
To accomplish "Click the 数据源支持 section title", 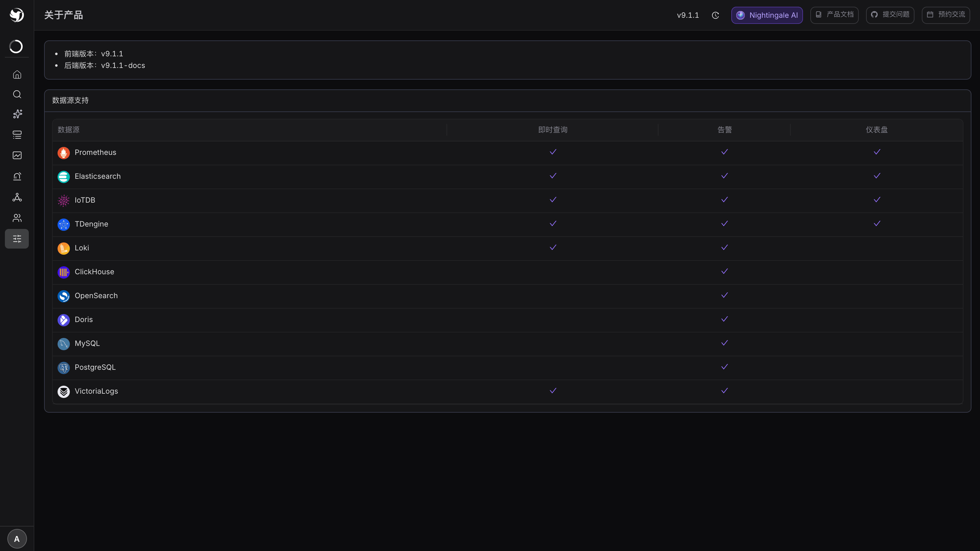I will pos(70,100).
